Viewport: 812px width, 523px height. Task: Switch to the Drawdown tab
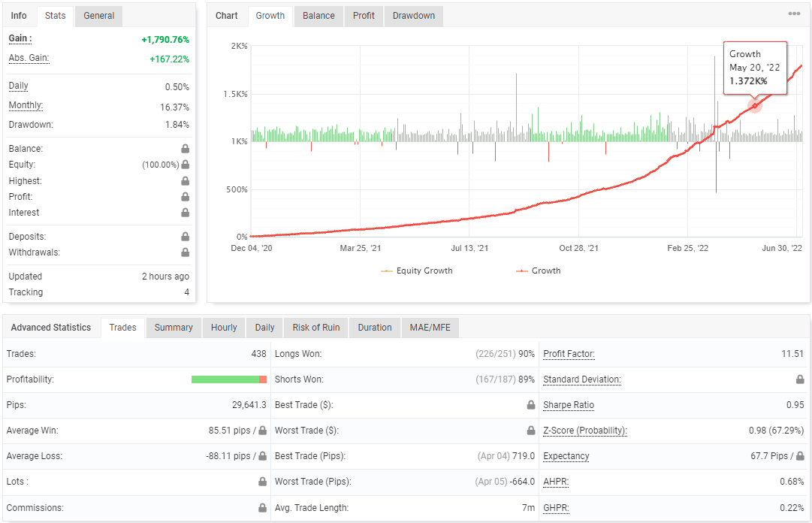coord(413,16)
